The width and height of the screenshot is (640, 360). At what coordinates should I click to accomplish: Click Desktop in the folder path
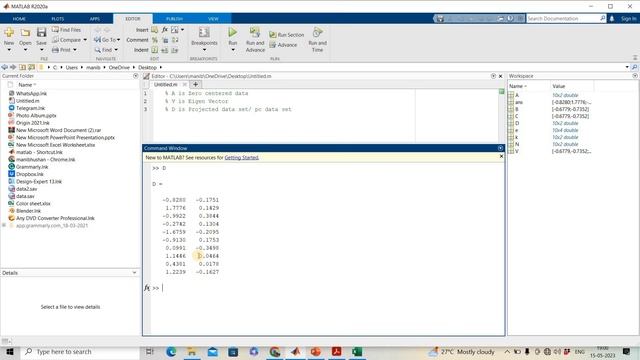[147, 67]
